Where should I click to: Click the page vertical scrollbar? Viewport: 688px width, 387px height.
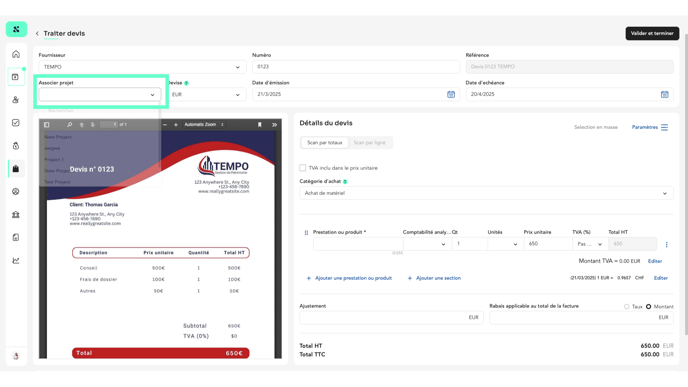click(685, 184)
